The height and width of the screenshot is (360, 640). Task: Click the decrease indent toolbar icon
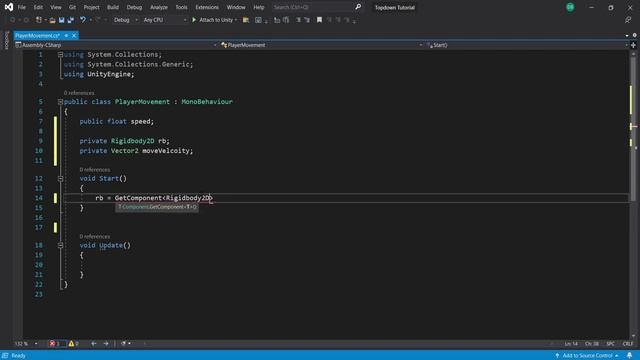tap(298, 20)
